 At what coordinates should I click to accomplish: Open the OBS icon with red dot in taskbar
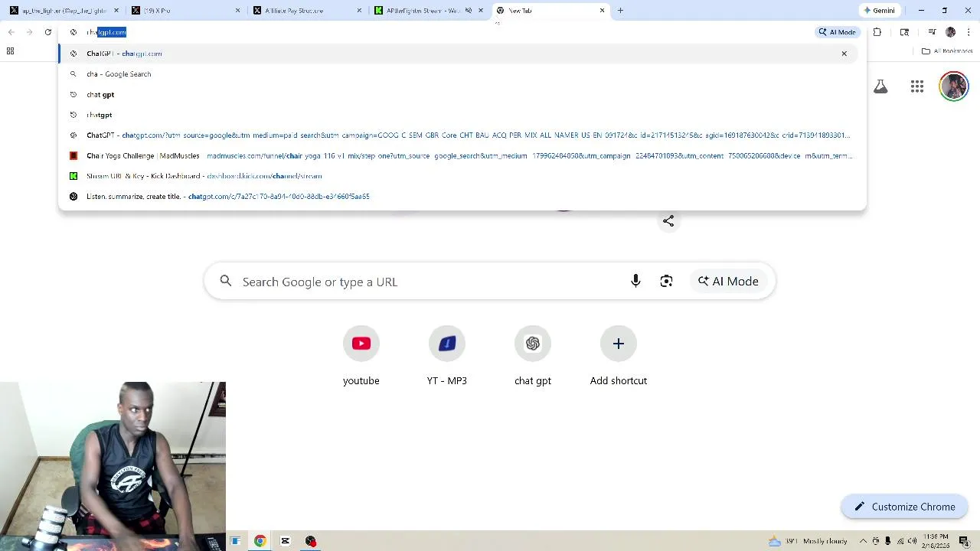pyautogui.click(x=311, y=541)
